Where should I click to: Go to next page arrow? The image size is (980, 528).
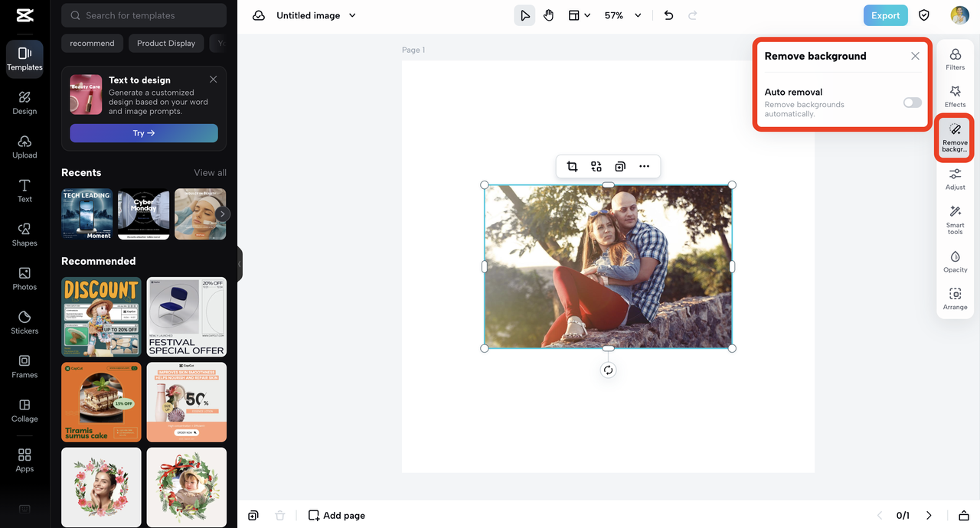[x=929, y=516]
